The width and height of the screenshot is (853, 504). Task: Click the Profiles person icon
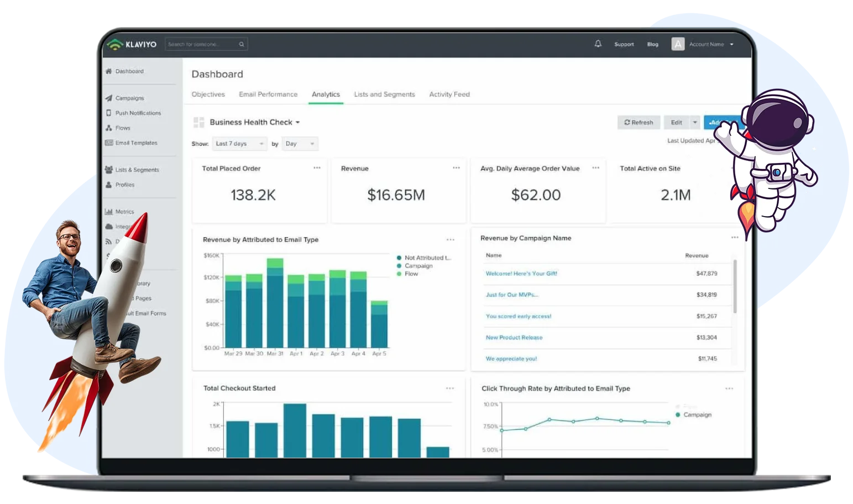109,185
